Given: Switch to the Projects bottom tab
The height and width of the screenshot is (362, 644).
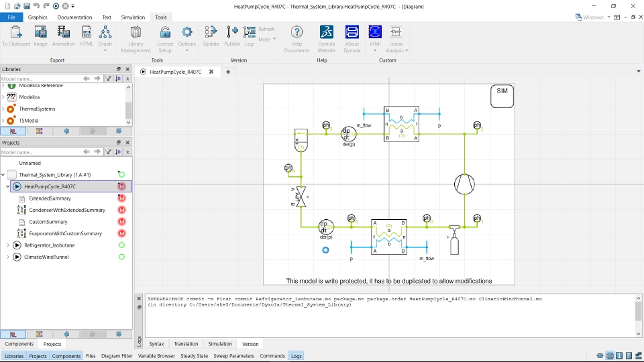Looking at the screenshot, I should (52, 344).
